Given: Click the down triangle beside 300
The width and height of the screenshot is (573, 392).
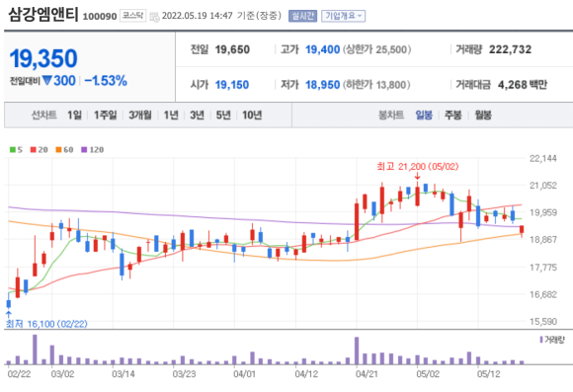Looking at the screenshot, I should pos(46,80).
